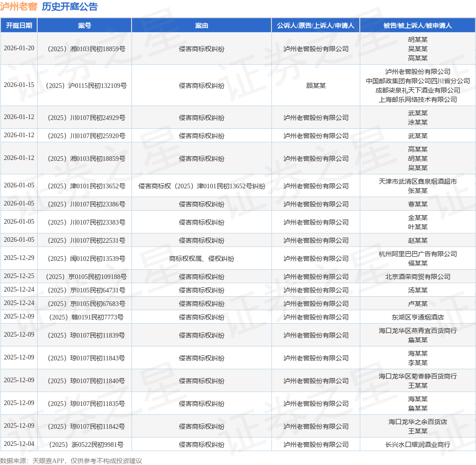Click defendant 东湖区亨通烟酒店
This screenshot has width=476, height=465.
click(x=418, y=317)
